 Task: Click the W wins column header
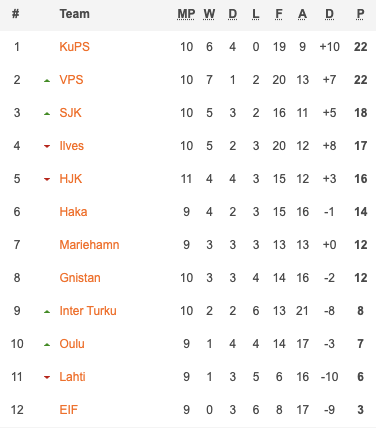pyautogui.click(x=209, y=14)
